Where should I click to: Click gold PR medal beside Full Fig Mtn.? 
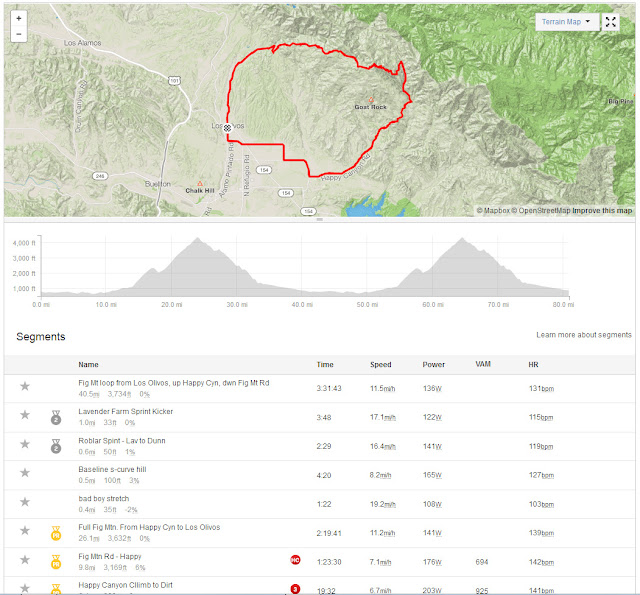click(56, 533)
